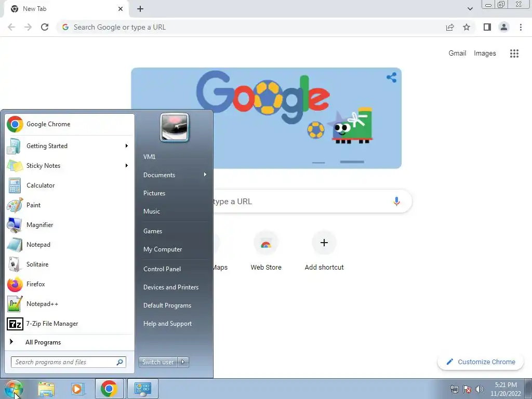
Task: Open Sticky Notes program
Action: [x=70, y=166]
